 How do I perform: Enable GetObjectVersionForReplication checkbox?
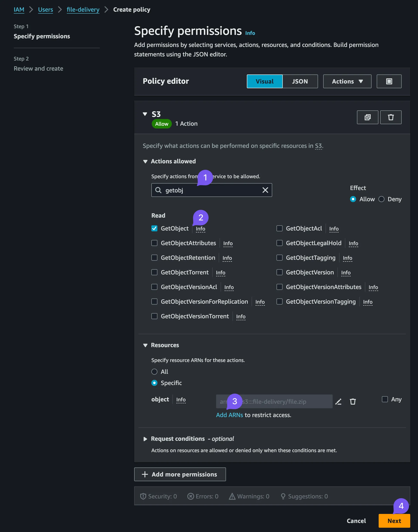click(154, 302)
